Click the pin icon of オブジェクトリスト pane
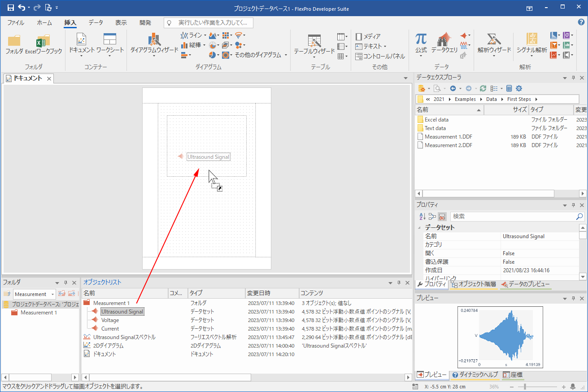588x392 pixels. tap(399, 283)
